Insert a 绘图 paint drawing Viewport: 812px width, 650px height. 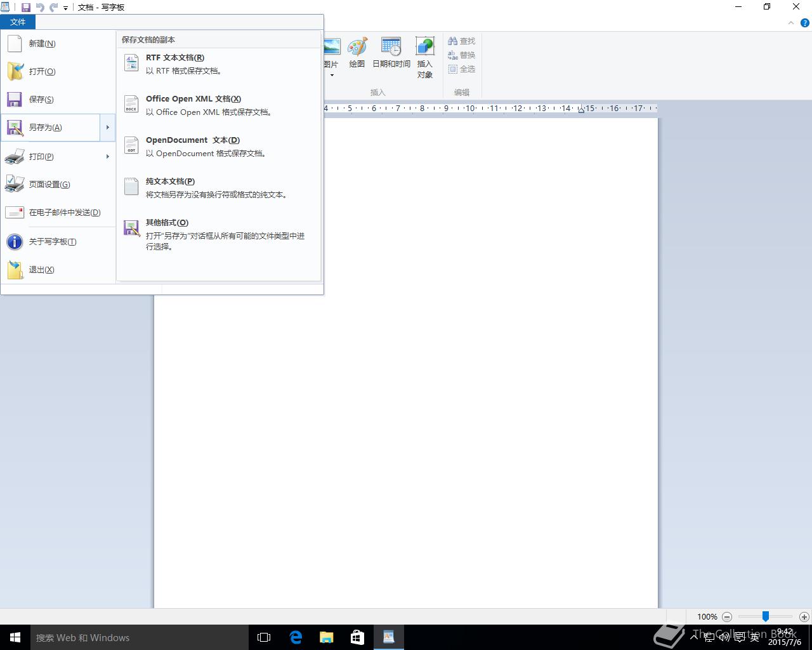357,52
